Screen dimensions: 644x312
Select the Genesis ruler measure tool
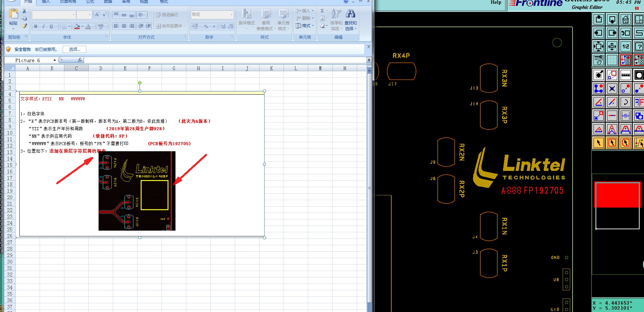[626, 75]
